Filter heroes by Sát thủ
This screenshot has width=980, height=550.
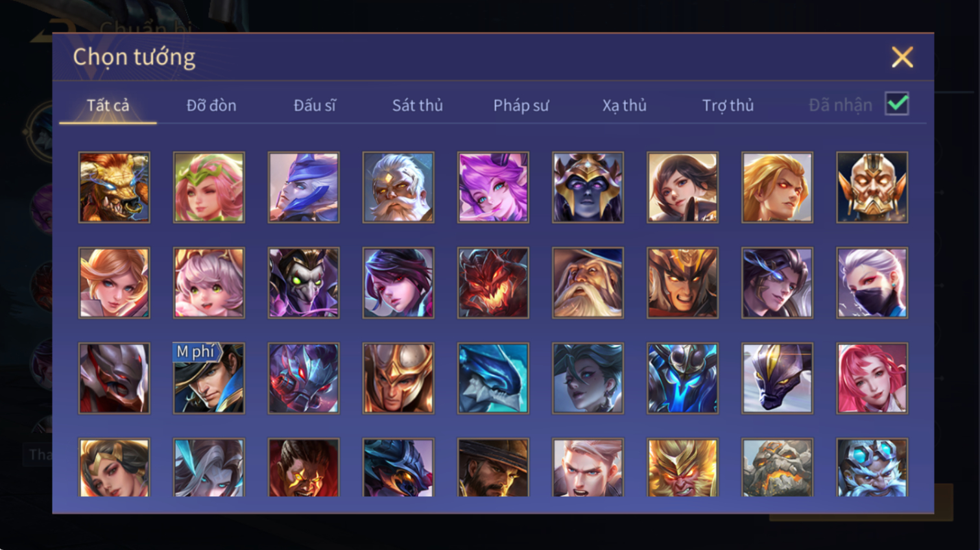418,105
